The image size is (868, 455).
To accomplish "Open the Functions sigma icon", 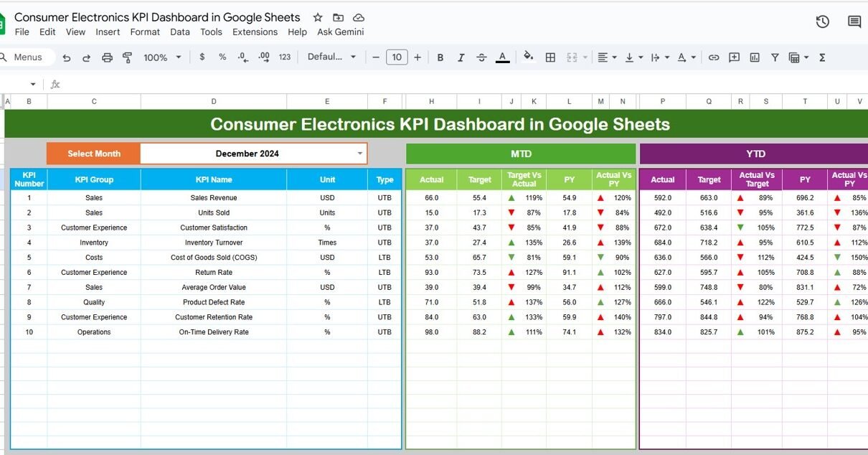I will coord(822,57).
